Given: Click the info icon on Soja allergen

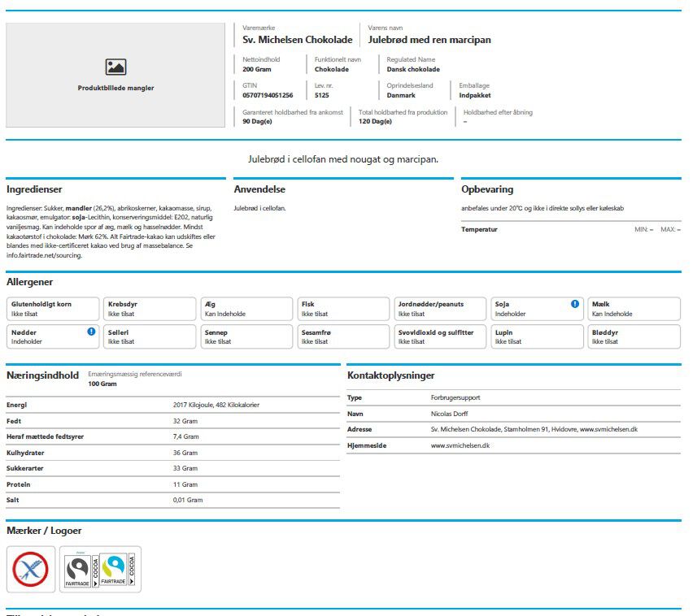Looking at the screenshot, I should pyautogui.click(x=575, y=304).
